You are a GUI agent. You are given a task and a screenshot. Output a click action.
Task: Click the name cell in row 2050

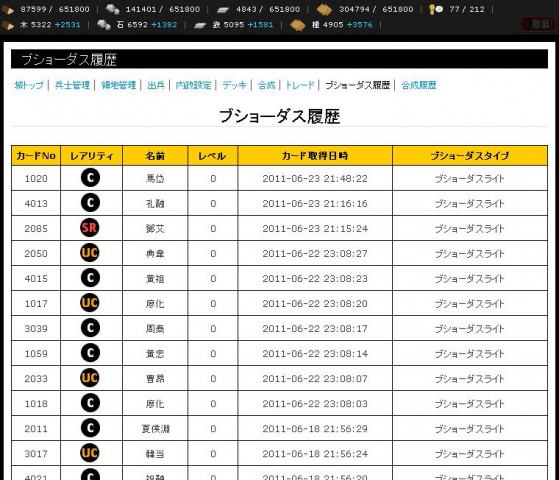tap(155, 253)
